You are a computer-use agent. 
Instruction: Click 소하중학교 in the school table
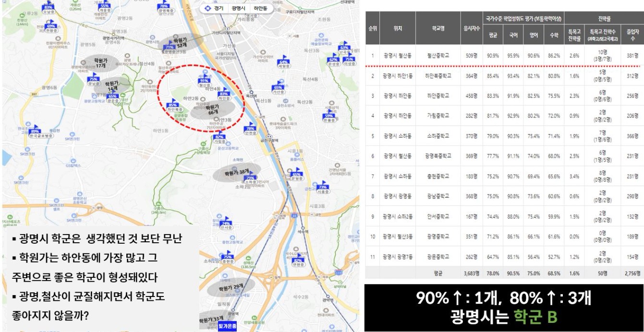click(x=438, y=136)
